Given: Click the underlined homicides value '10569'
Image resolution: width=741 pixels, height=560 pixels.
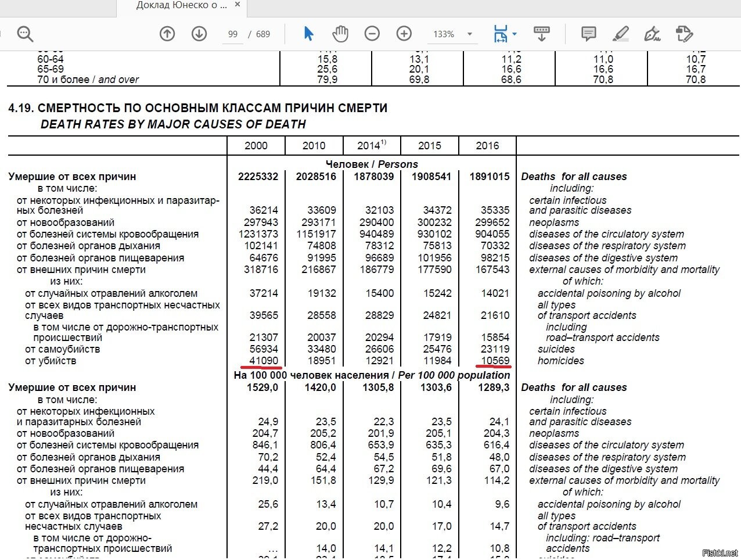Looking at the screenshot, I should coord(495,361).
